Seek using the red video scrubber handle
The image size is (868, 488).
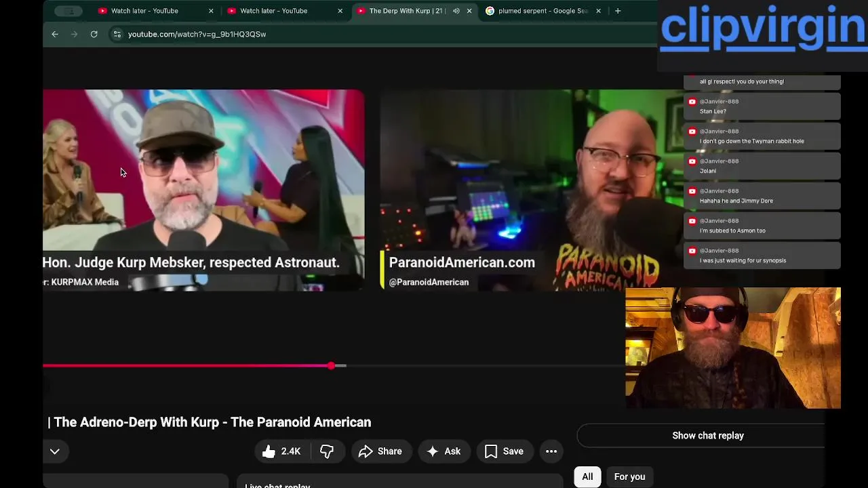tap(331, 366)
